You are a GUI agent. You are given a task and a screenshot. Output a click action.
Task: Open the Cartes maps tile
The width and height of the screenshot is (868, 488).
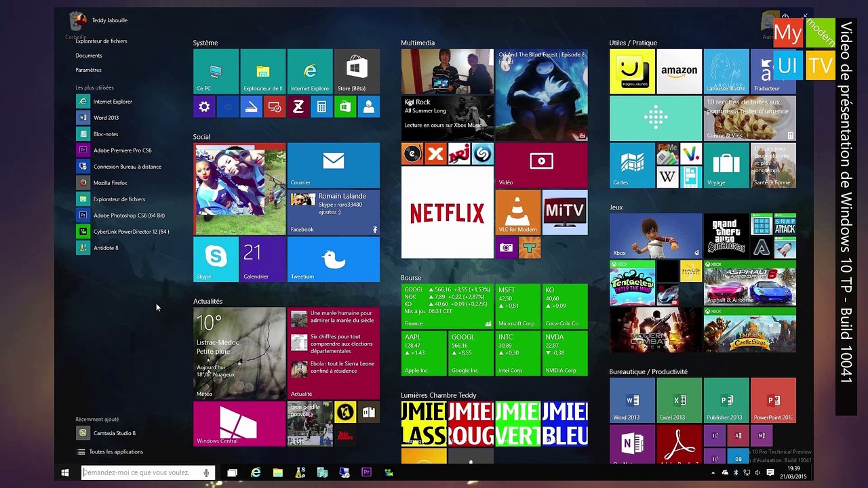(632, 165)
